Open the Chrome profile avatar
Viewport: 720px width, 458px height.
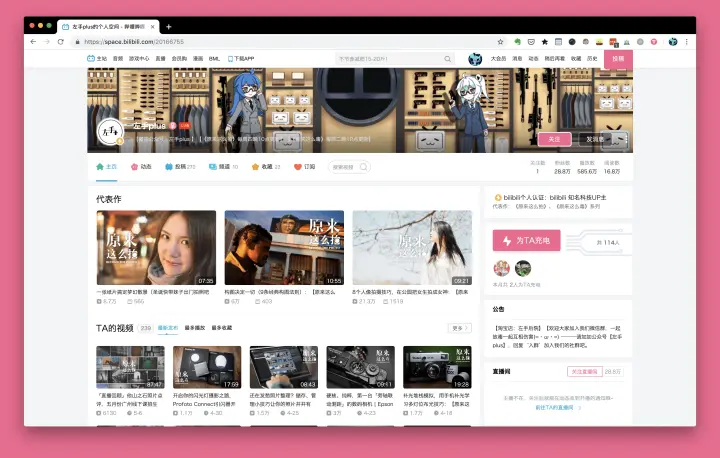pos(673,42)
